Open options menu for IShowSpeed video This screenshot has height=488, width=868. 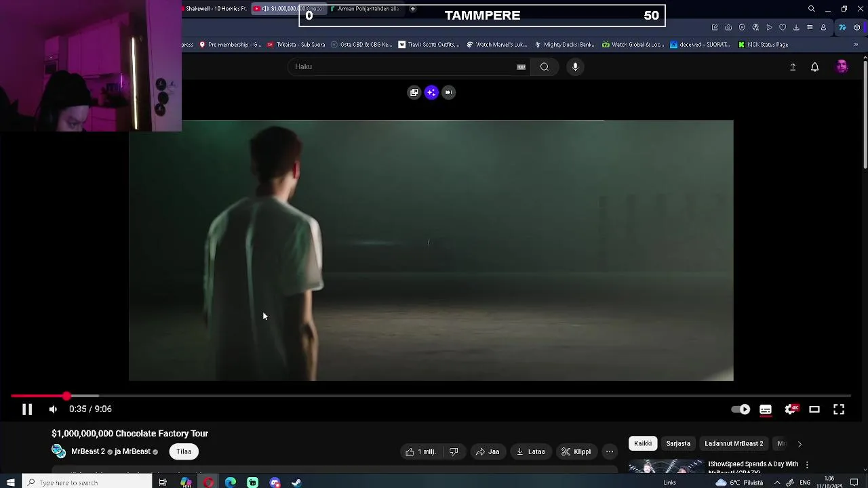pyautogui.click(x=807, y=465)
